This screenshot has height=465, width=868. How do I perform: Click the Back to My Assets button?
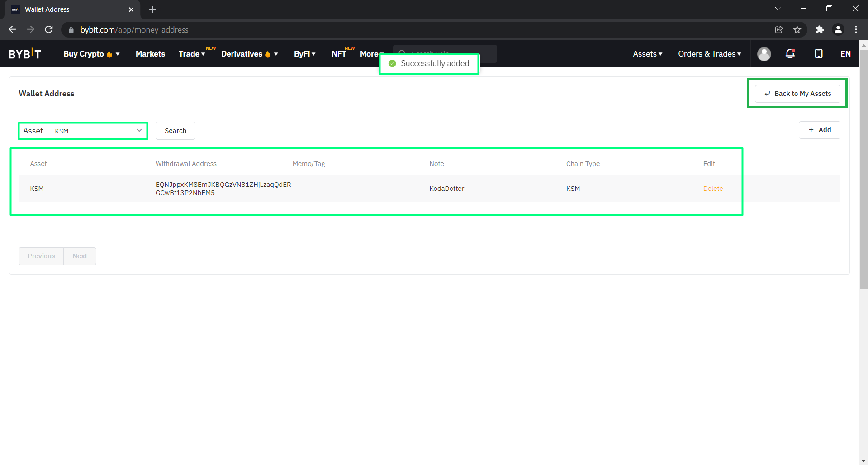coord(797,94)
